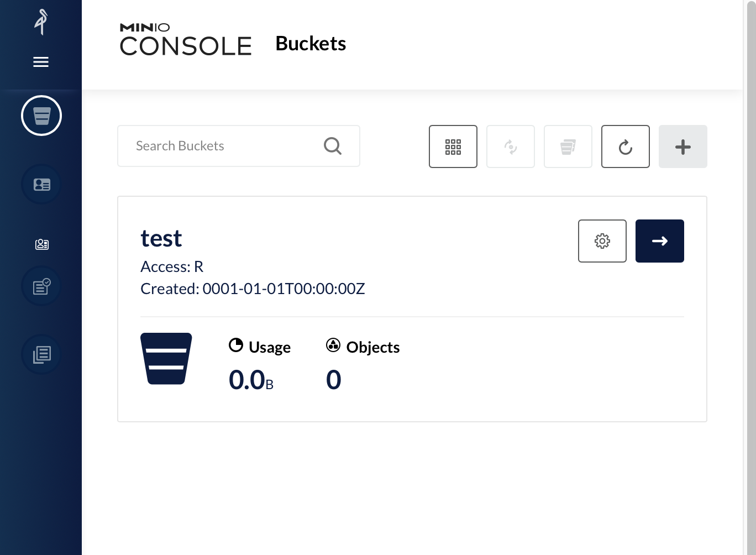Click the disabled replication arrows button
Screen dimensions: 756x555
tap(511, 146)
